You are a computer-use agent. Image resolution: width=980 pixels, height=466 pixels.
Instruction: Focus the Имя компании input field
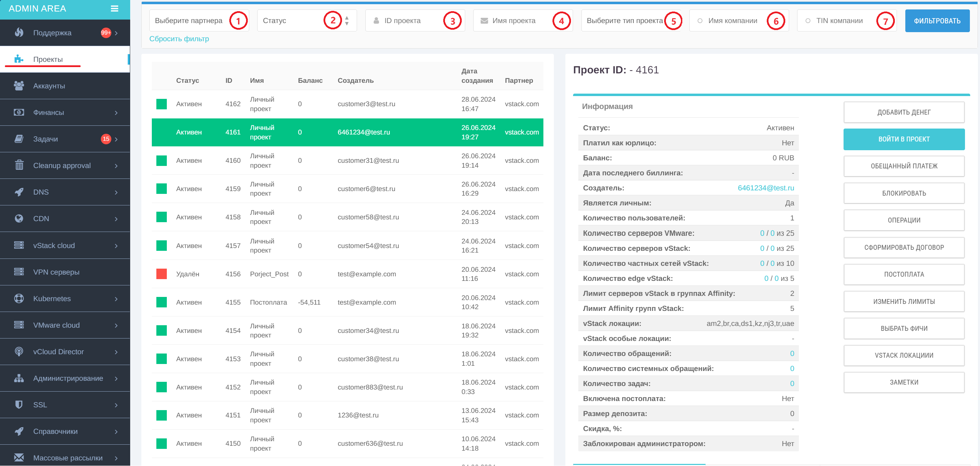[x=738, y=21]
